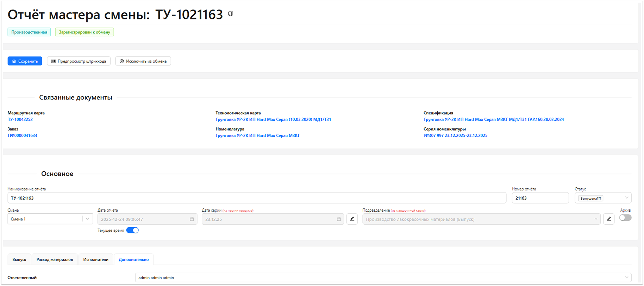The image size is (644, 286).
Task: Click the copy icon next to report title
Action: 230,14
